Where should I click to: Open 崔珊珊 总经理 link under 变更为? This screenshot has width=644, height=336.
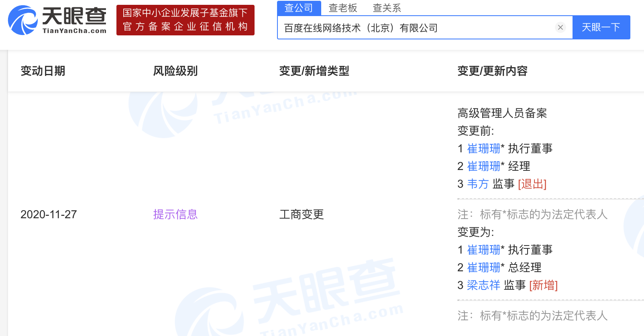click(x=484, y=268)
